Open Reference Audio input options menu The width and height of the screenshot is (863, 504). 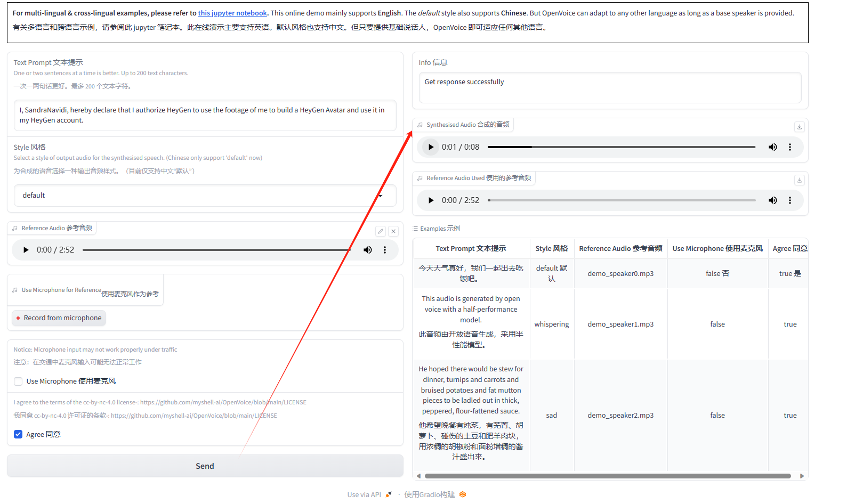coord(385,250)
